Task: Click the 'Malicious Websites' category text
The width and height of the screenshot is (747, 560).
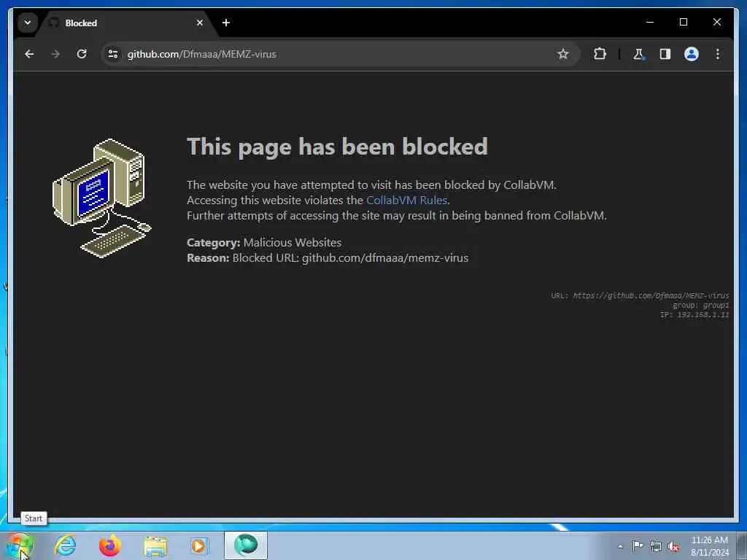Action: coord(292,242)
